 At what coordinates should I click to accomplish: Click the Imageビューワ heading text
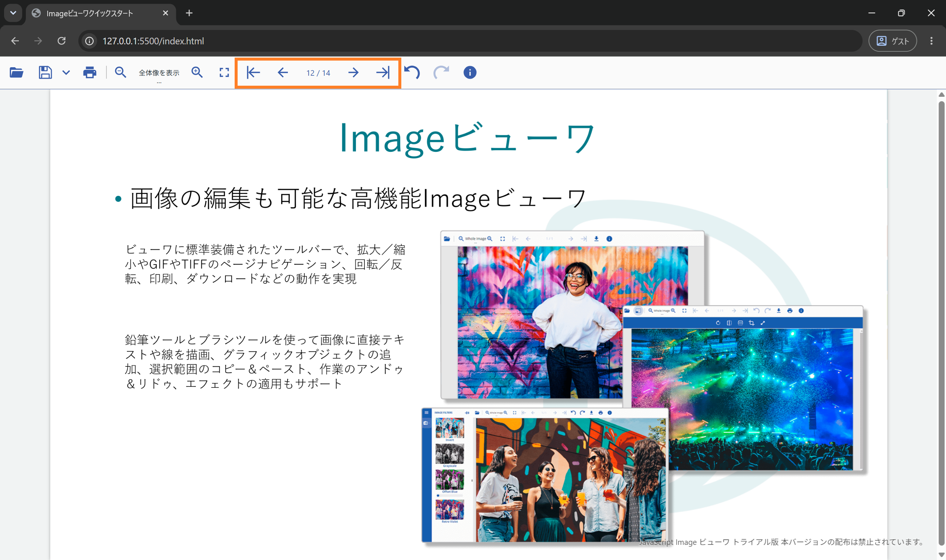pyautogui.click(x=467, y=139)
